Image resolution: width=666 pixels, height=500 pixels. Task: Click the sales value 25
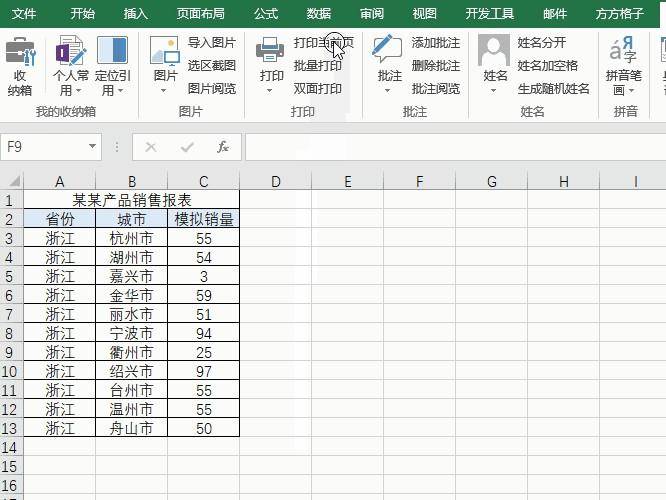point(203,352)
